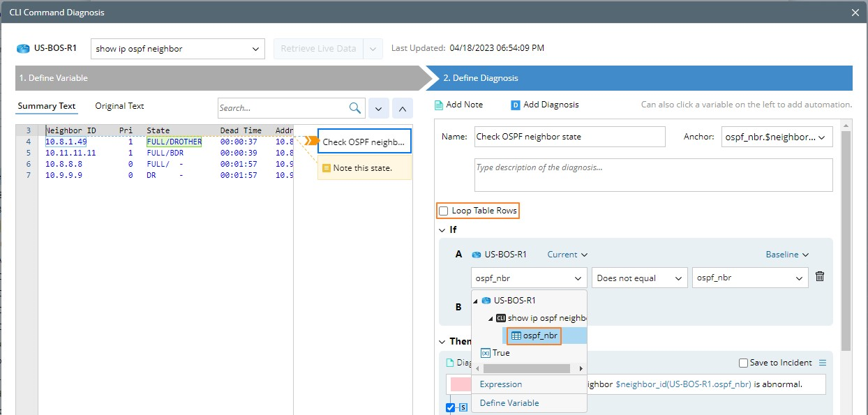
Task: Collapse the If section
Action: click(442, 229)
